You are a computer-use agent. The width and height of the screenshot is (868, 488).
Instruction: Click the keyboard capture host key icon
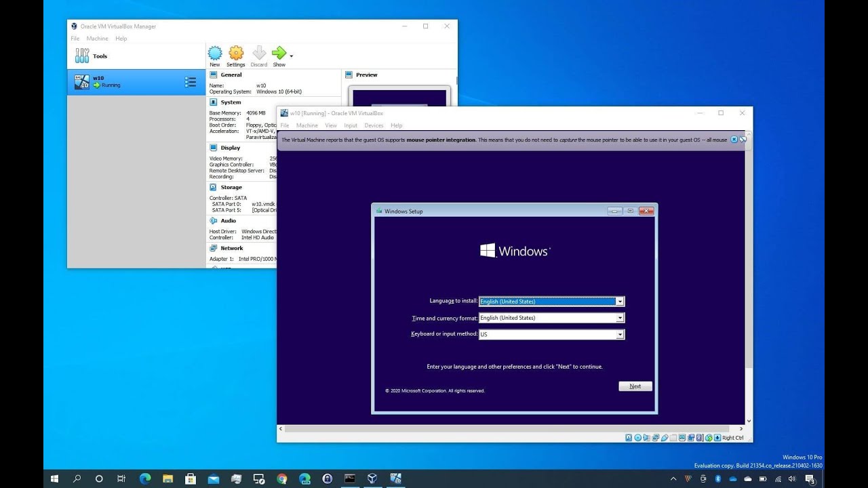[x=717, y=438]
